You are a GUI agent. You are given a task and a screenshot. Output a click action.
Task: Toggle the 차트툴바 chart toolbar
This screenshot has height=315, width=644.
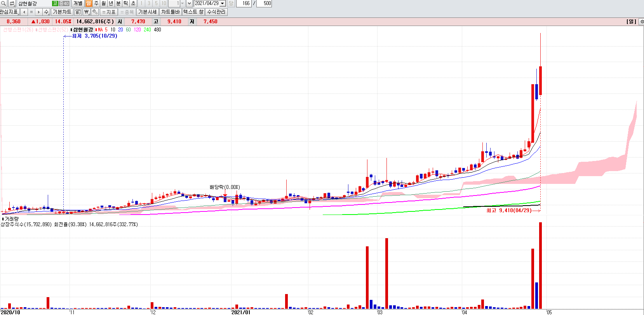(171, 12)
